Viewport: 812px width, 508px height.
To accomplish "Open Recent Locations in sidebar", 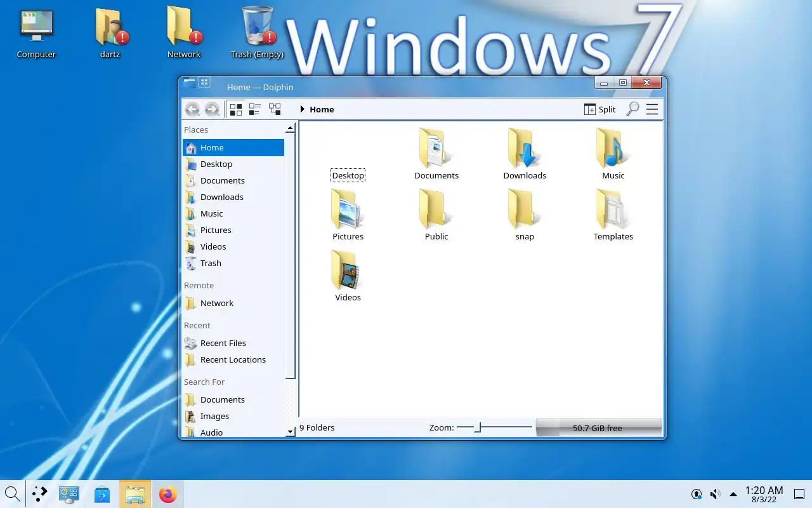I will 233,359.
